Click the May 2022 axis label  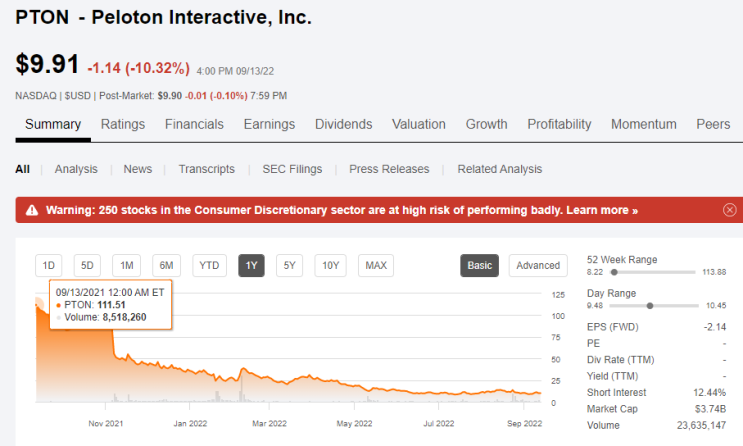[354, 423]
